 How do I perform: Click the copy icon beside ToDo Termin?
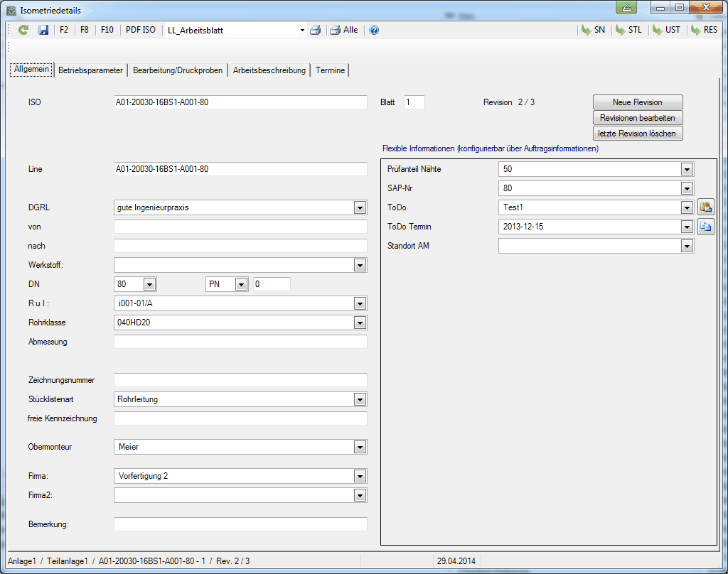pos(705,227)
